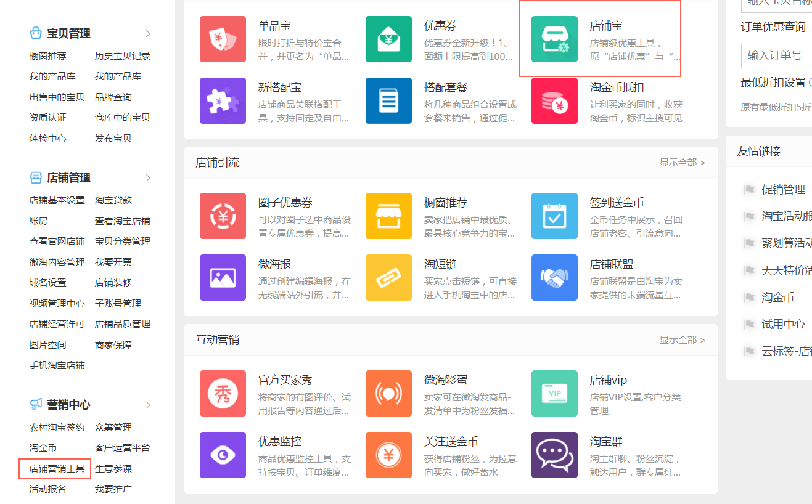Image resolution: width=812 pixels, height=504 pixels.
Task: Click the 淘金币抵扣 coin stack icon
Action: pos(554,100)
